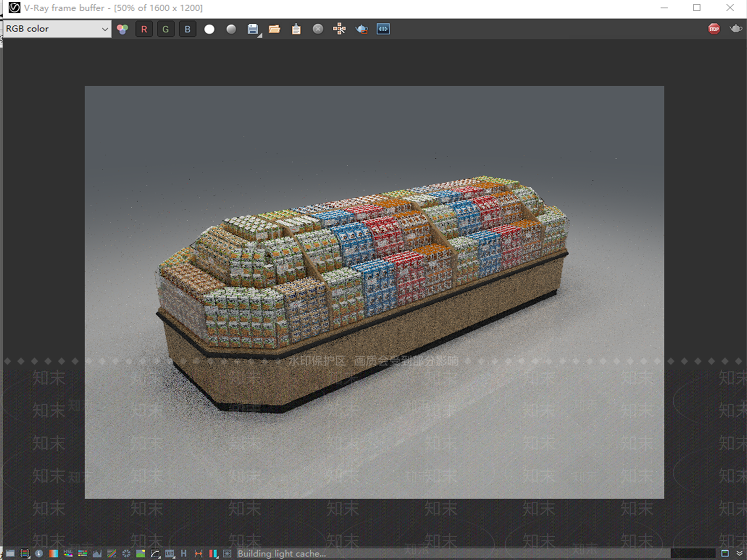Toggle LUT correction icon
747x560 pixels.
[170, 553]
